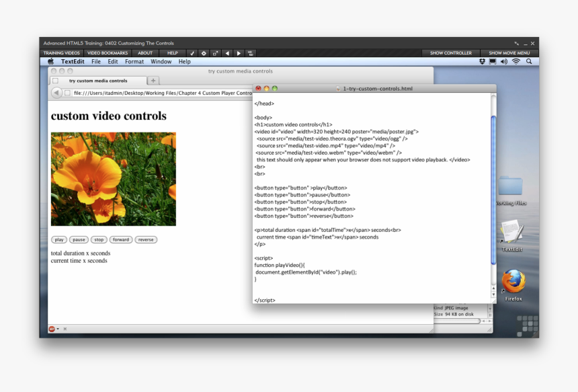Viewport: 578px width, 392px height.
Task: Close the browser add-on bar with the x
Action: pos(65,329)
